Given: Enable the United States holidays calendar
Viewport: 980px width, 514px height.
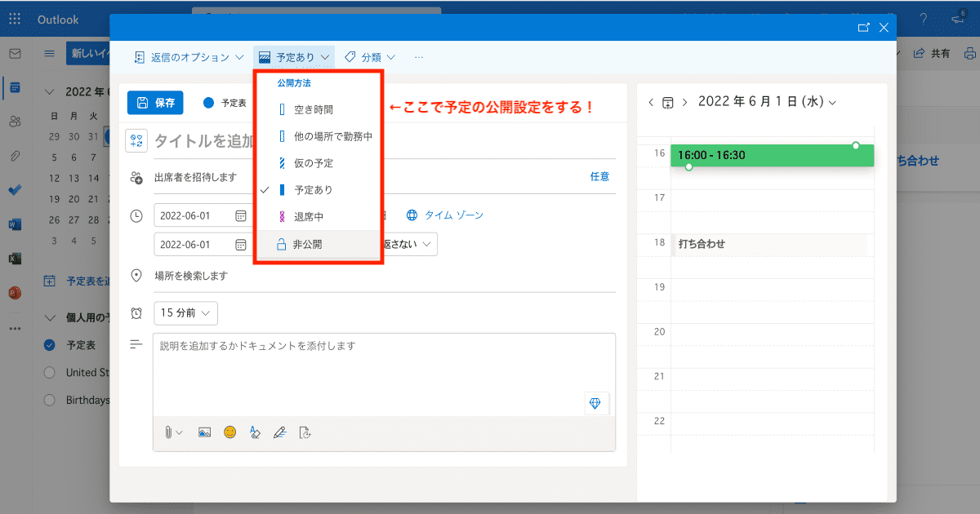Looking at the screenshot, I should click(49, 372).
